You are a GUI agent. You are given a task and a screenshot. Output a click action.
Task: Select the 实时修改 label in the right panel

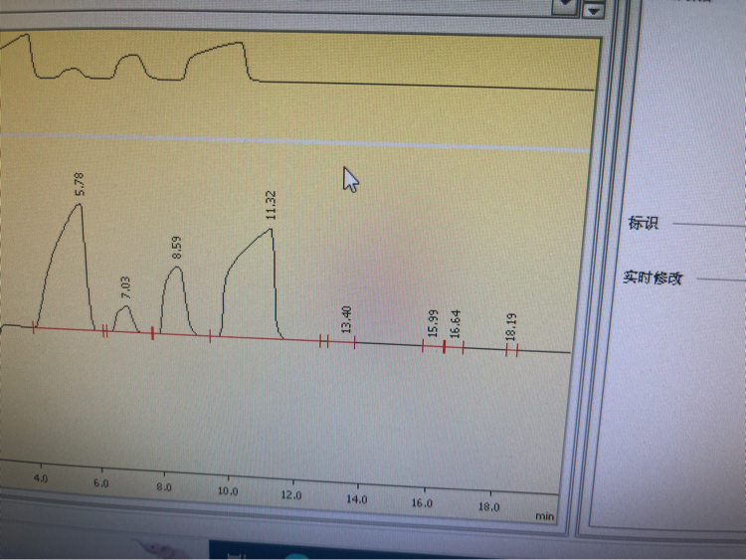click(653, 278)
